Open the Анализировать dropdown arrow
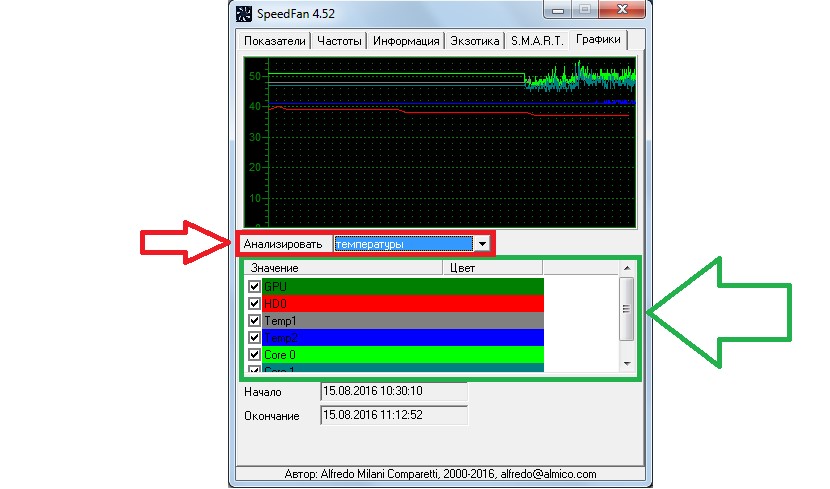830x489 pixels. [x=482, y=244]
